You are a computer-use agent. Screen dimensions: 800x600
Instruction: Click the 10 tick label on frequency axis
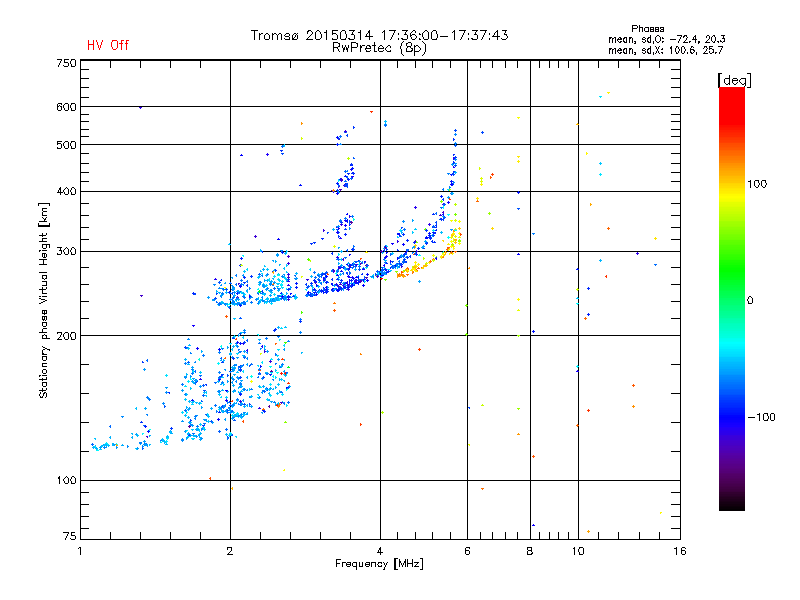tap(578, 551)
